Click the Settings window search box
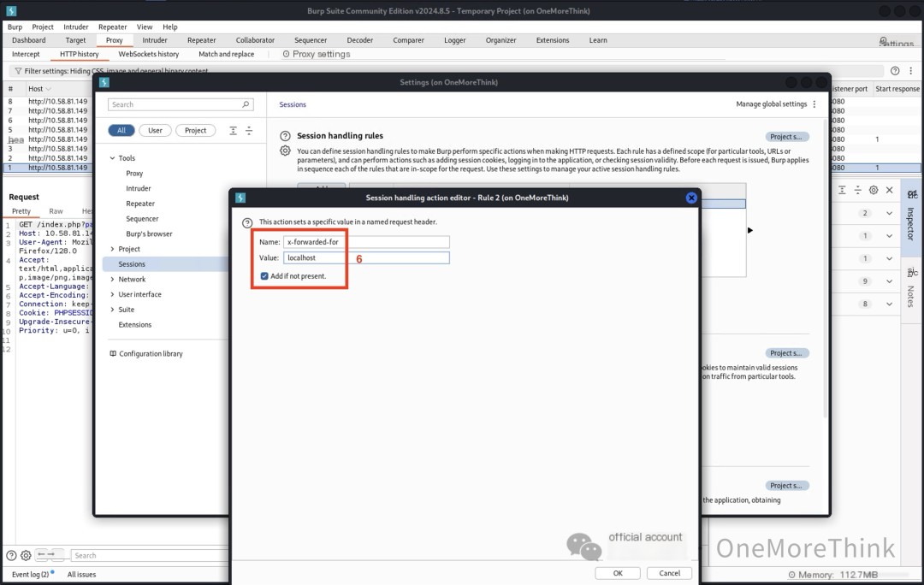This screenshot has height=585, width=924. click(181, 104)
